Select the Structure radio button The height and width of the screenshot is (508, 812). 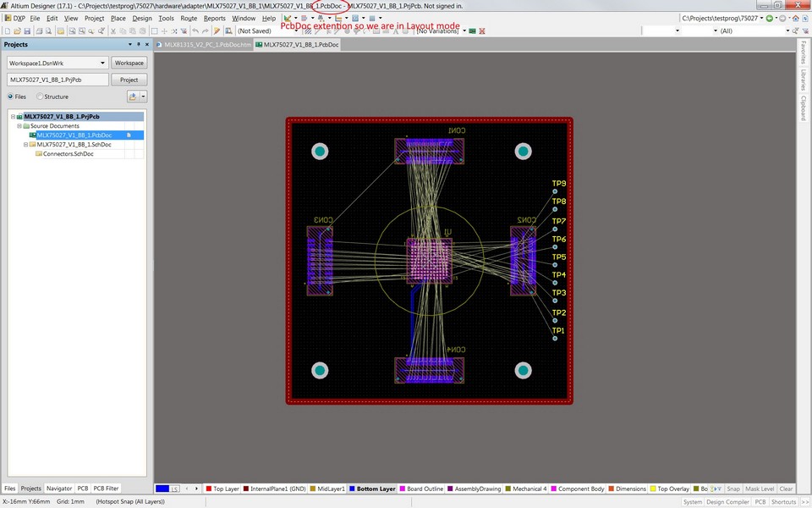click(x=40, y=97)
